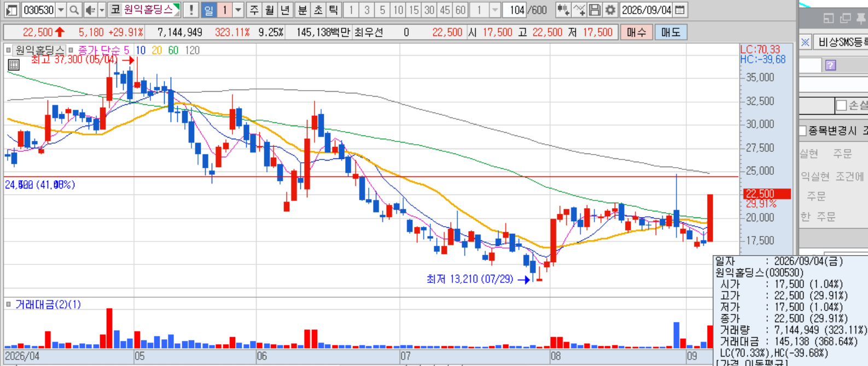Select the 일 daily chart tab
This screenshot has width=868, height=366.
coord(208,10)
